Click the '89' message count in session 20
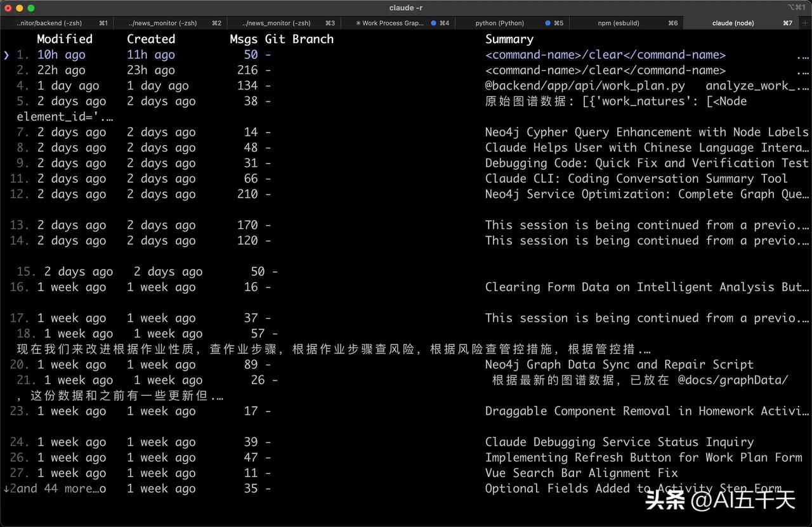This screenshot has height=527, width=812. coord(251,365)
